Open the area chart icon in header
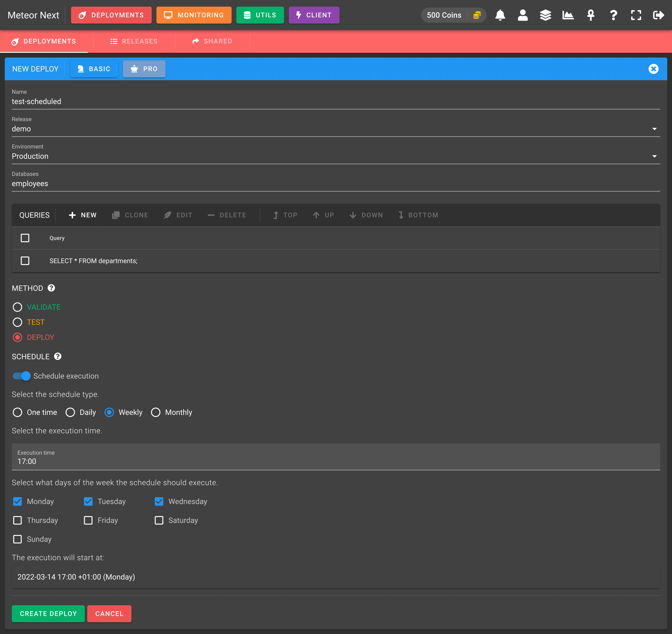Screen dimensions: 672x634 coord(568,15)
